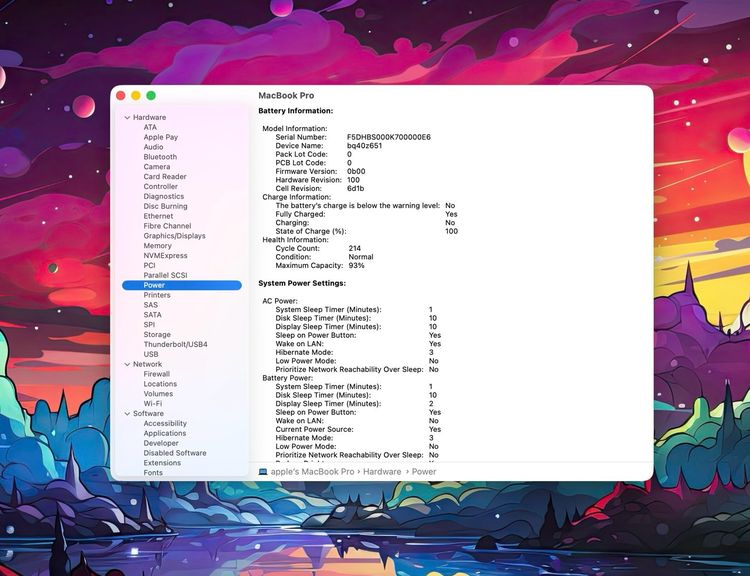Screen dimensions: 750x576
Task: Click the yellow minimize window button
Action: click(136, 96)
